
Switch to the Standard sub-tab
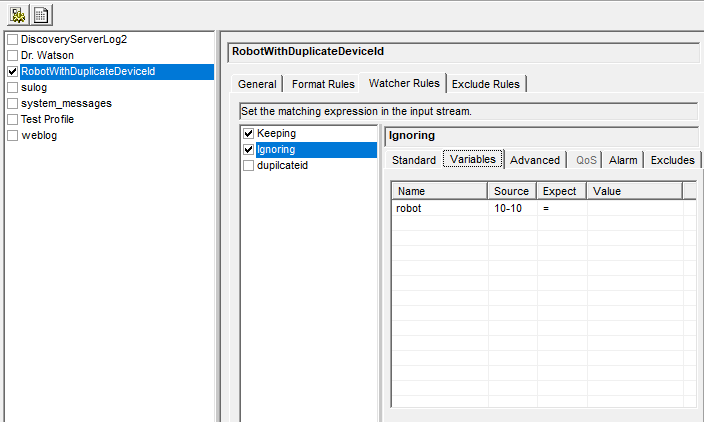coord(413,160)
